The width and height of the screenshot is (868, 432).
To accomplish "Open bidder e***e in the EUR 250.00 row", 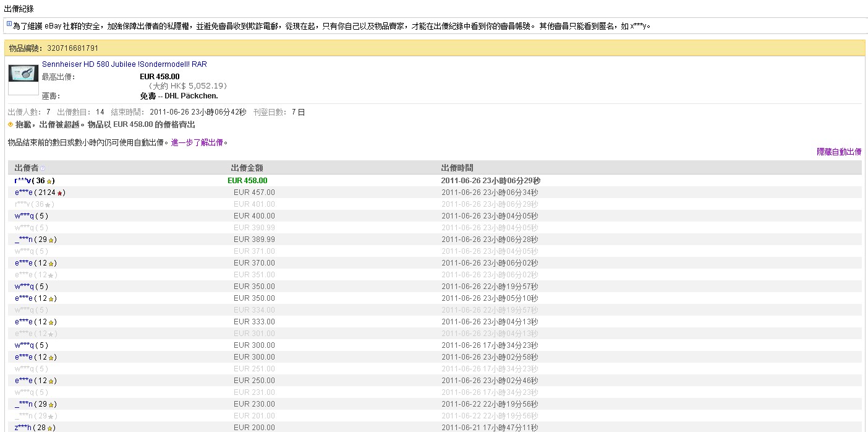I will pos(23,381).
